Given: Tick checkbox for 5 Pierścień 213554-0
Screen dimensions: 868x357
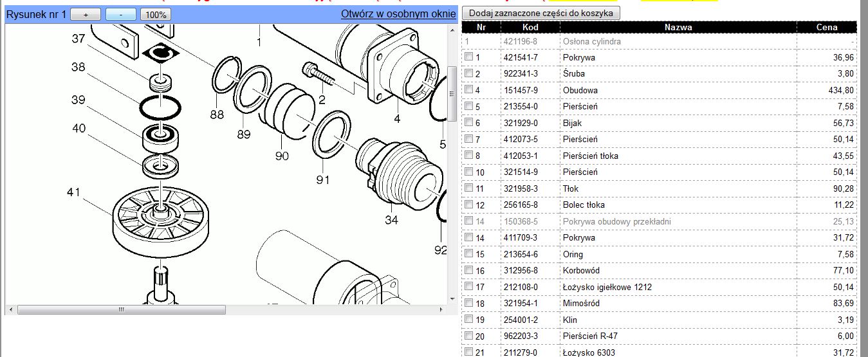Looking at the screenshot, I should point(469,106).
